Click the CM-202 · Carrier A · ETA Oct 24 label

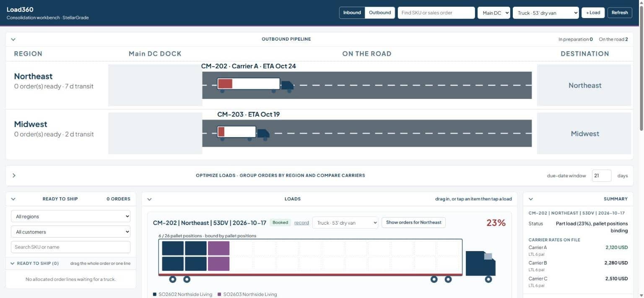tap(248, 66)
